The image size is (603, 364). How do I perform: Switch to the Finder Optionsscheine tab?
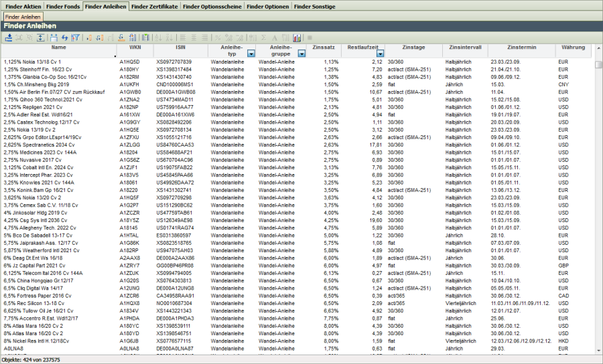[x=212, y=6]
